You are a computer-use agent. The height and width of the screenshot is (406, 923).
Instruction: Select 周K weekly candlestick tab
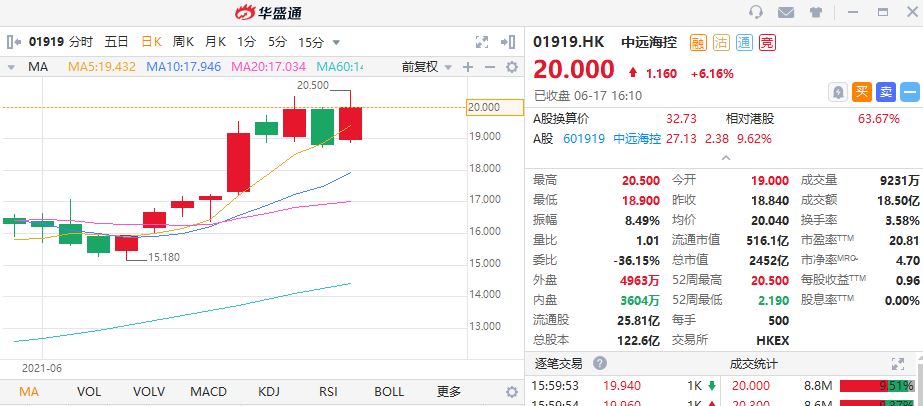[183, 42]
